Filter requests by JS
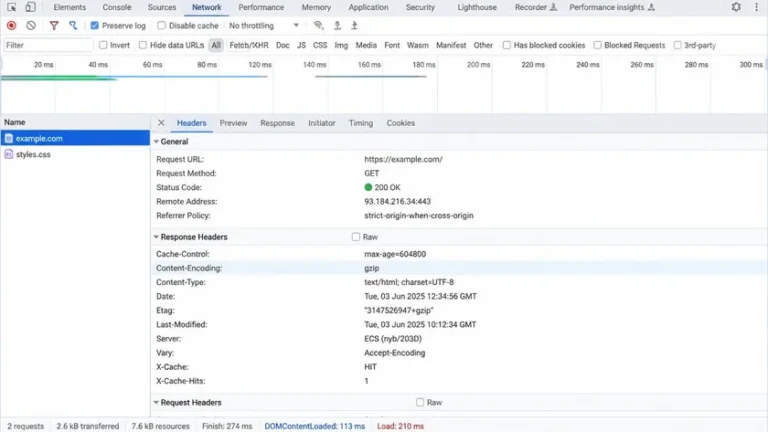 coord(301,45)
